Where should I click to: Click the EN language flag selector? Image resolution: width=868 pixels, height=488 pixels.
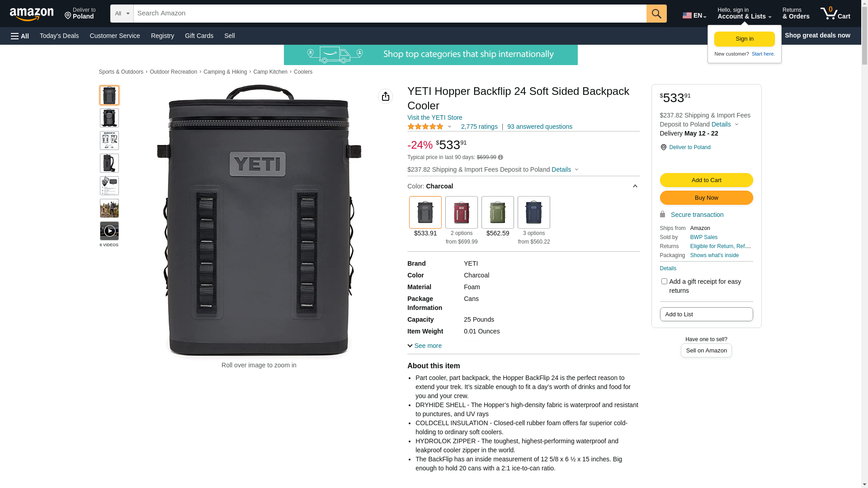click(694, 15)
